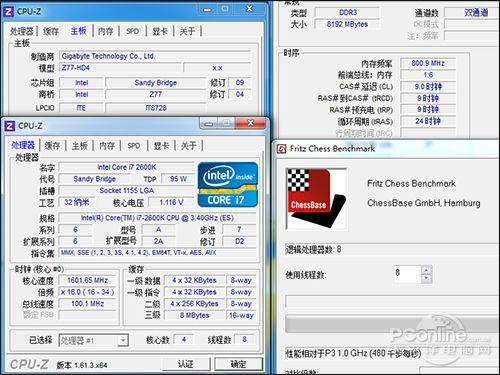Click the 'x 16.0 ( 16 - 34 )' multiplier value

pos(87,292)
